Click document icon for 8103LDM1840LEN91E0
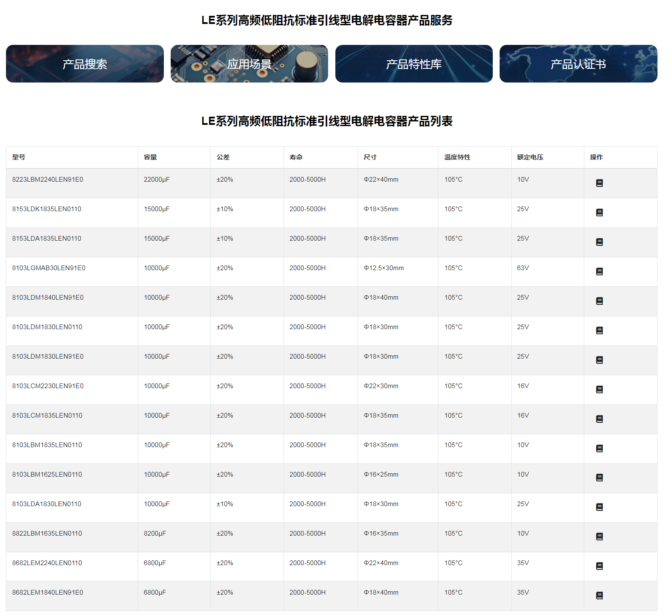Viewport: 672px width, 616px height. pos(599,301)
